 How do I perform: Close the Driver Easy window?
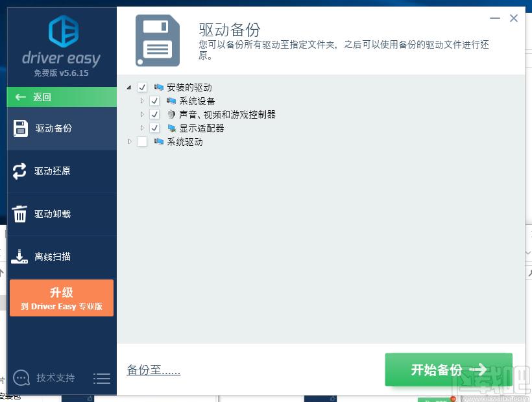(x=514, y=18)
